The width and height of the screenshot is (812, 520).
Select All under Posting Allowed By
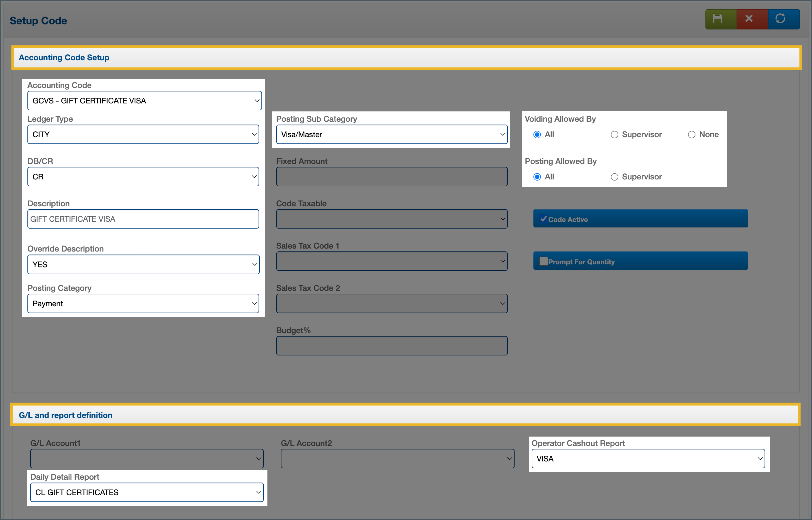coord(537,177)
